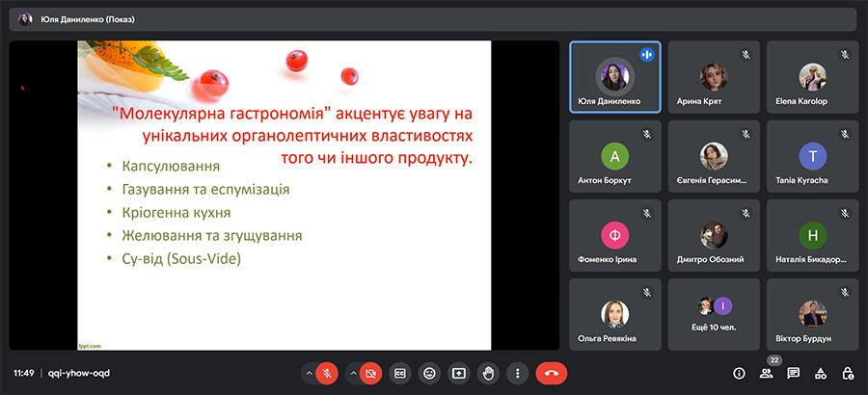Select Євгенія Герасим's participant tile

pos(714,157)
